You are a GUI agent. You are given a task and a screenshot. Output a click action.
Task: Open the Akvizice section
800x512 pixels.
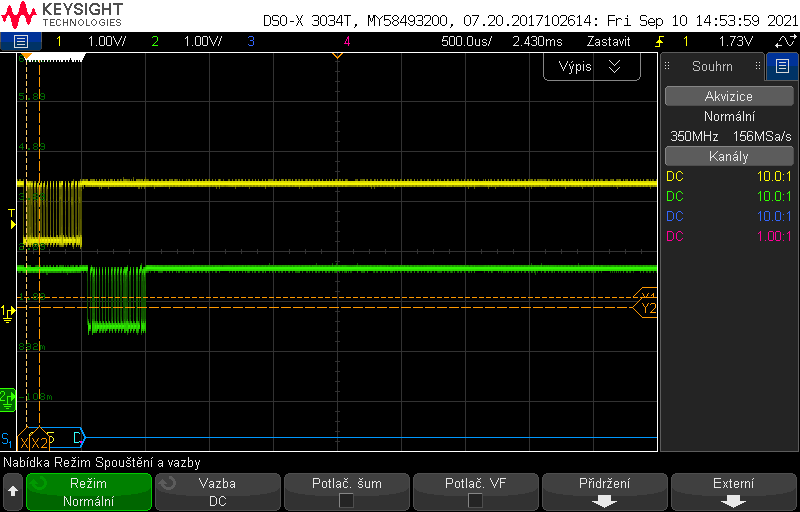point(729,96)
